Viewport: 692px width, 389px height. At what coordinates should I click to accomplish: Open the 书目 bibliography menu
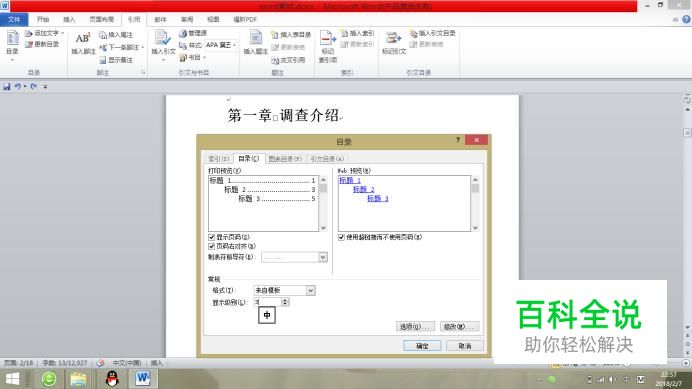coord(193,57)
